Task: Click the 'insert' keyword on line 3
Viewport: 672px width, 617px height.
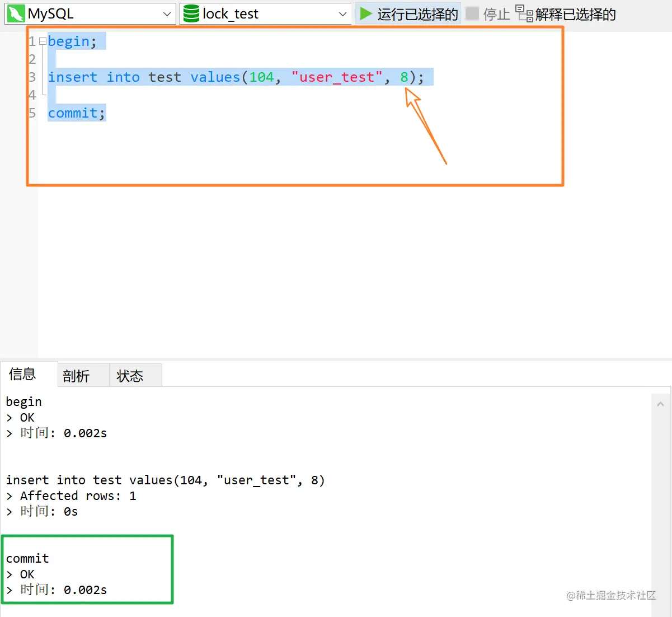Action: pos(73,77)
